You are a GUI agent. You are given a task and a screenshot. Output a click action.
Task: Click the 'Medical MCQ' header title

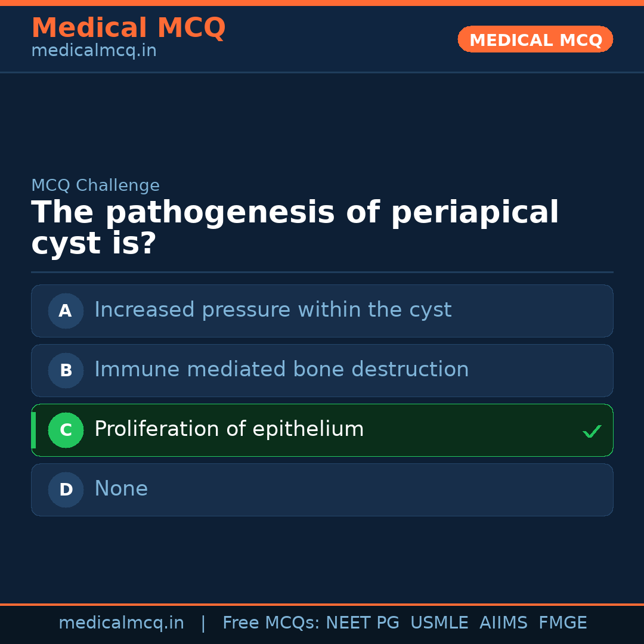128,28
